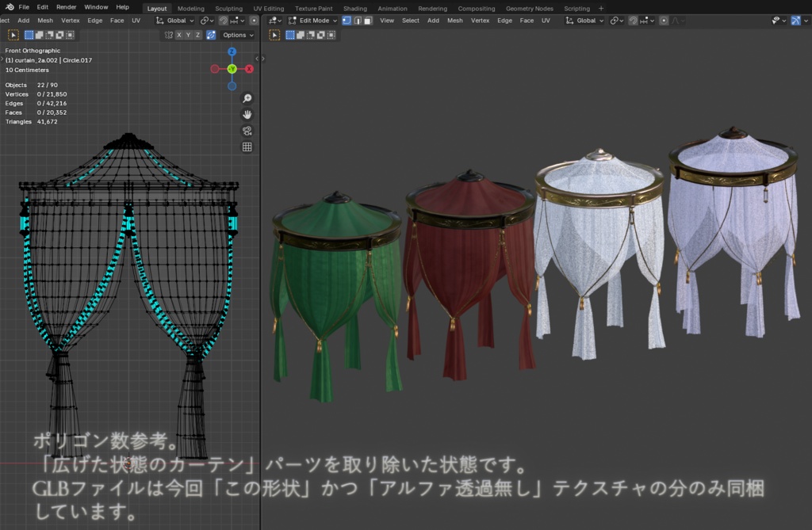Click the red X axis gizmo ball
This screenshot has height=530, width=812.
[x=249, y=69]
